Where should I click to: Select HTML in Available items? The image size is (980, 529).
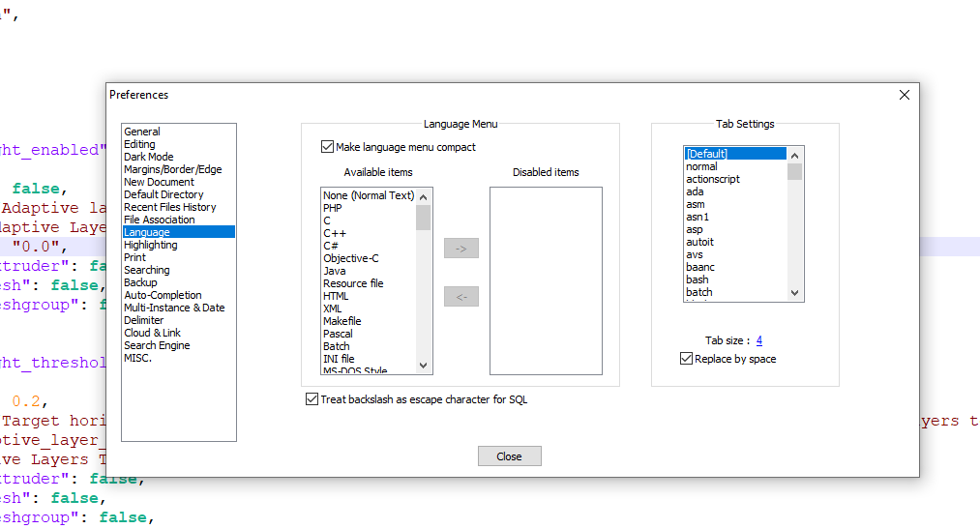[x=336, y=296]
